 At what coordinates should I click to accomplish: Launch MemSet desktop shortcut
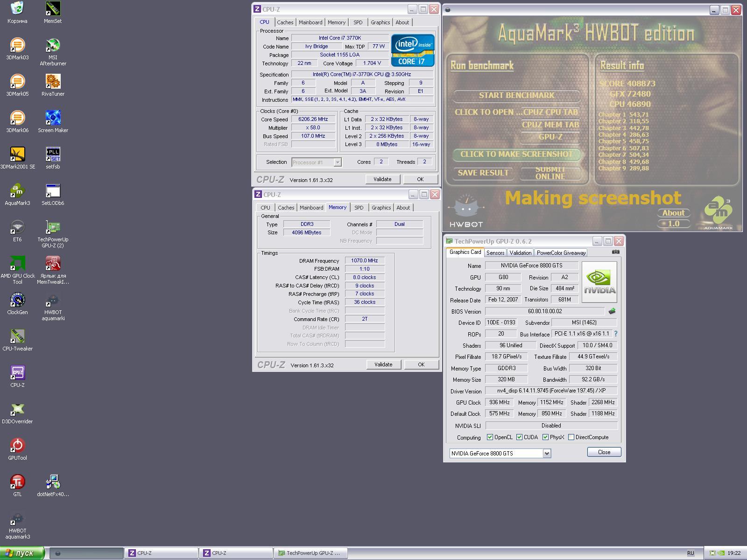click(53, 13)
